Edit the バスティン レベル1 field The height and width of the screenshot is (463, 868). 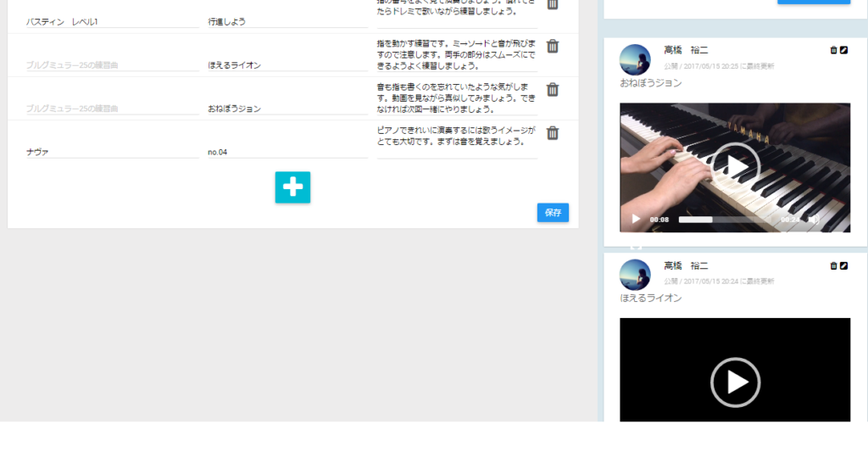tap(112, 21)
